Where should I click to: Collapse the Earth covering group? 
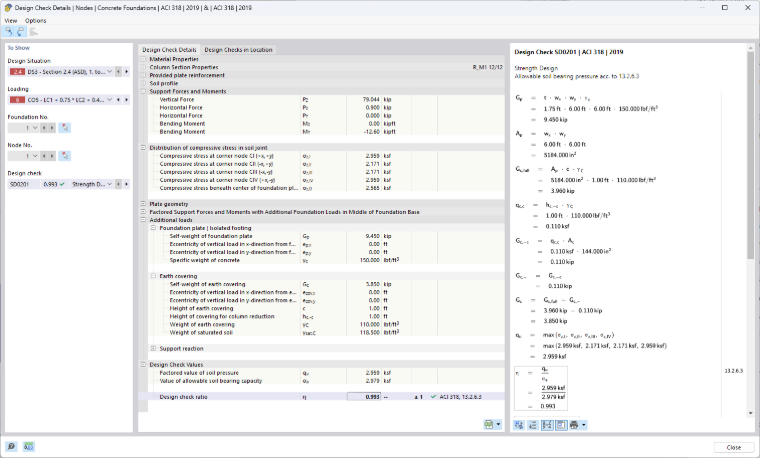(153, 276)
